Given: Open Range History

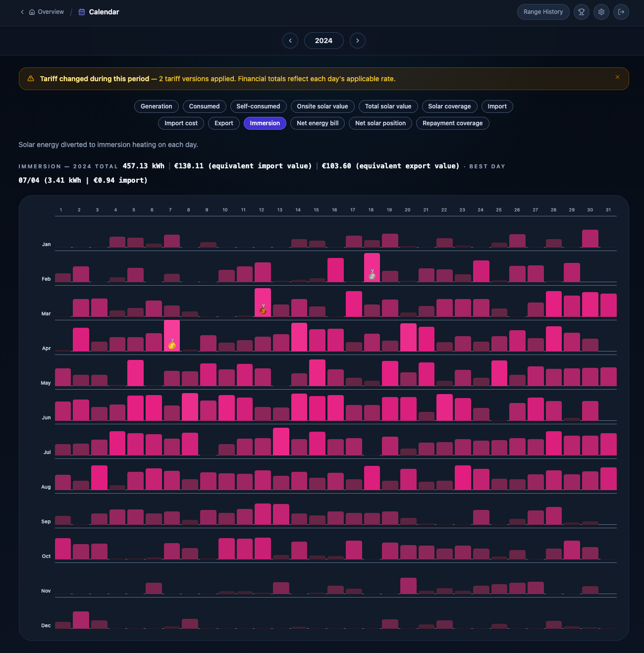Looking at the screenshot, I should tap(543, 12).
